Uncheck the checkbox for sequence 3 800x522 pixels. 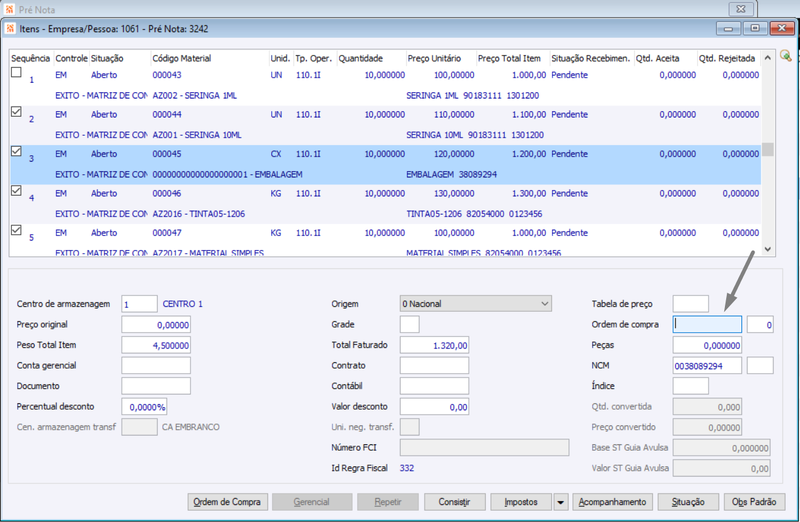(16, 151)
